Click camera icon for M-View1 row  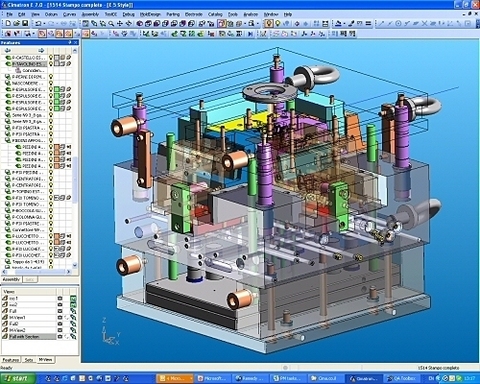pyautogui.click(x=60, y=317)
